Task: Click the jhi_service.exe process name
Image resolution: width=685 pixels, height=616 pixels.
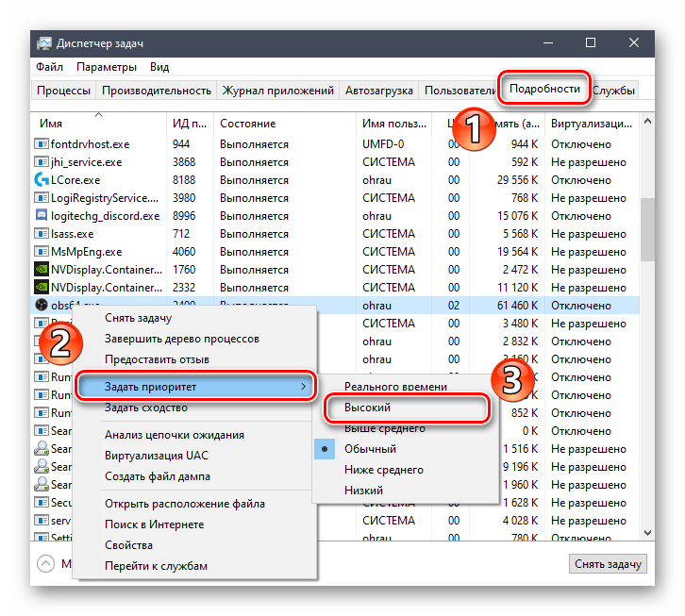Action: [x=86, y=162]
